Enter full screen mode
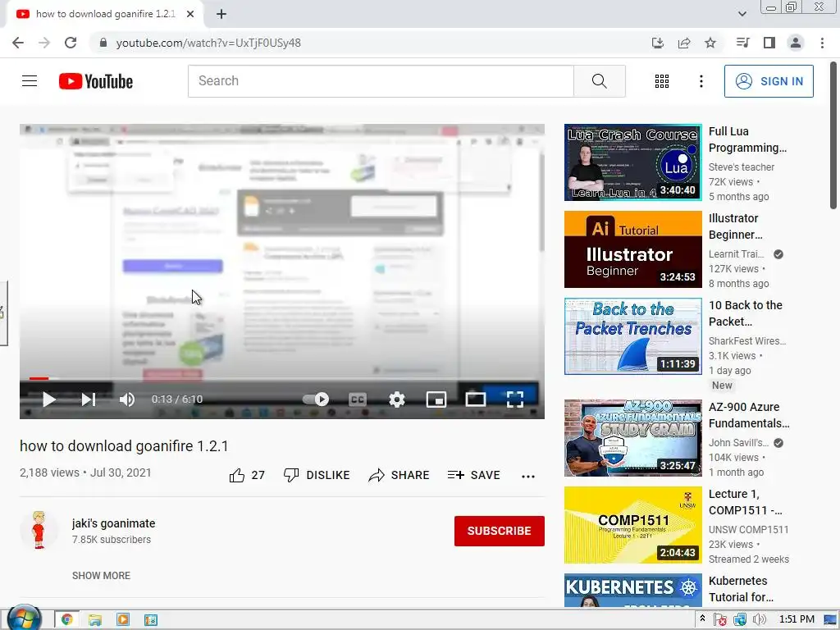840x630 pixels. click(x=515, y=399)
